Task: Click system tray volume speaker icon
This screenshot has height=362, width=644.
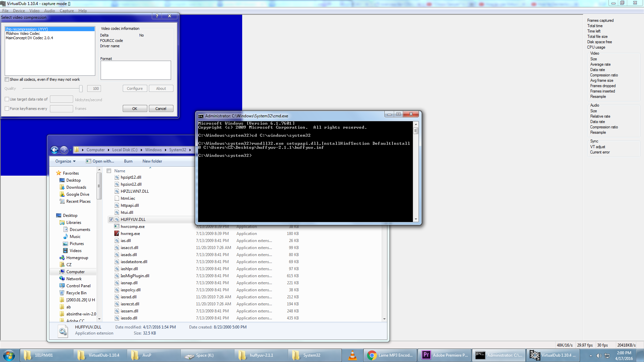Action: click(599, 356)
